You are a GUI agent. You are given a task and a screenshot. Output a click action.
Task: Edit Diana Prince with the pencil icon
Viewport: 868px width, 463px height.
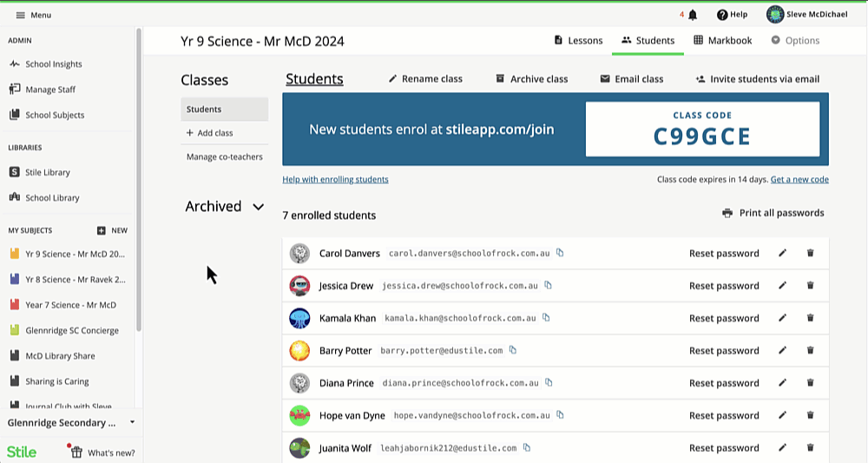(782, 383)
